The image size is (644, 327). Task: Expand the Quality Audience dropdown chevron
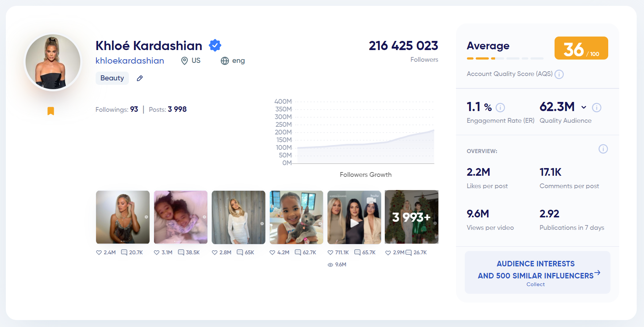584,107
